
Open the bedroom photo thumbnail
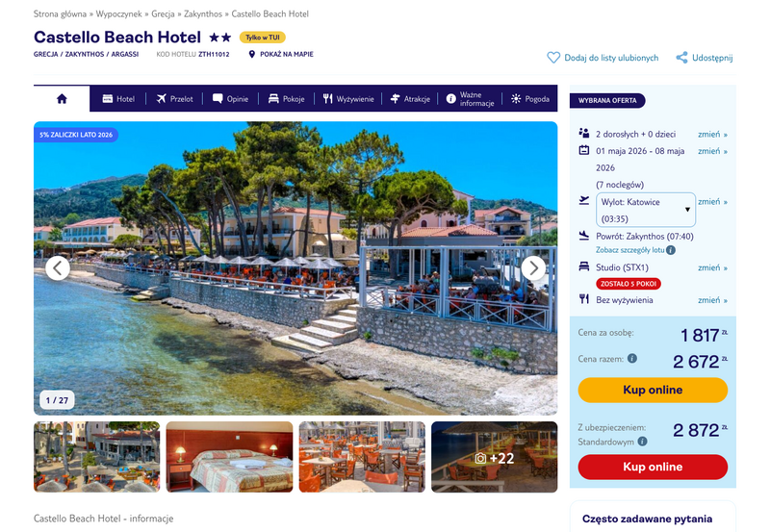click(x=229, y=457)
